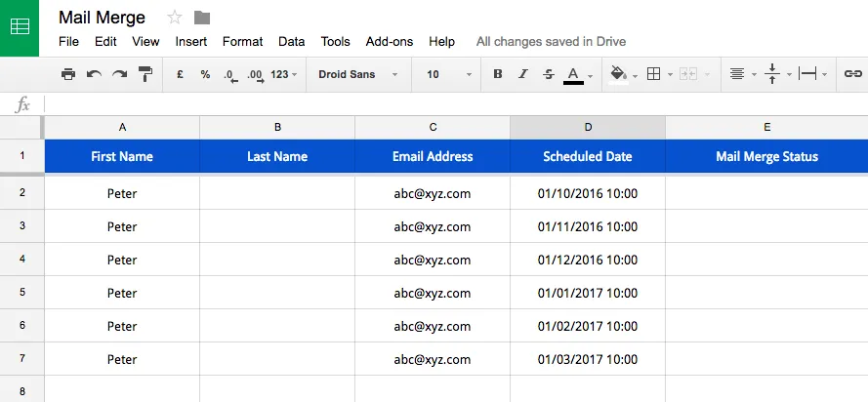Screen dimensions: 868x402
Task: Open the font size 10 dropdown
Action: (x=449, y=74)
